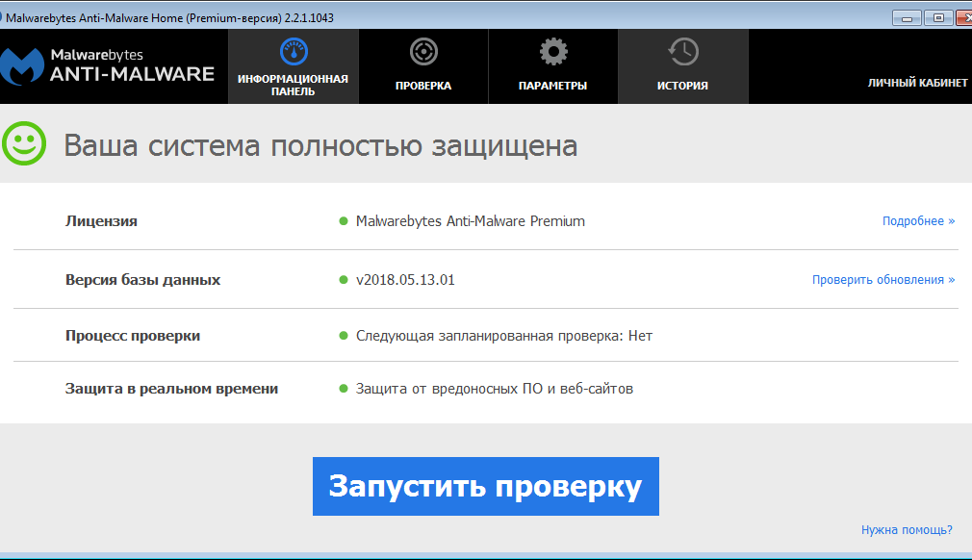Switch to ПРОВЕРКА tab

tap(423, 66)
